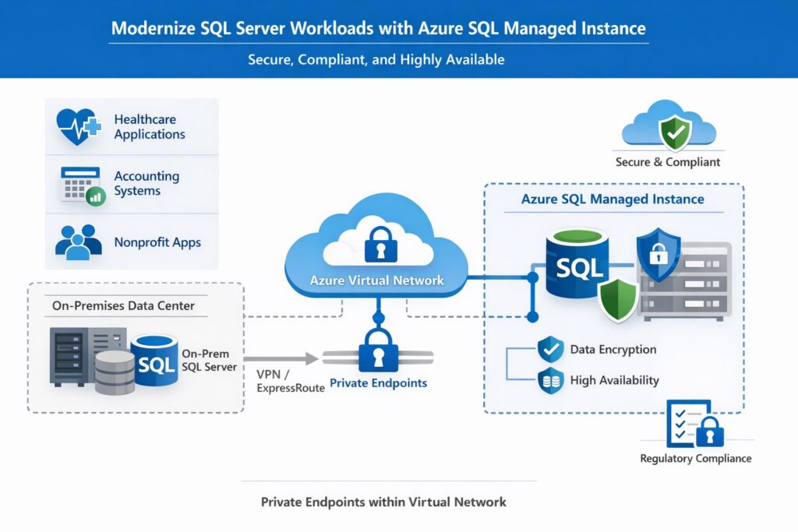Open the Modernize SQL Server Workloads header menu
The width and height of the screenshot is (798, 532).
point(380,28)
